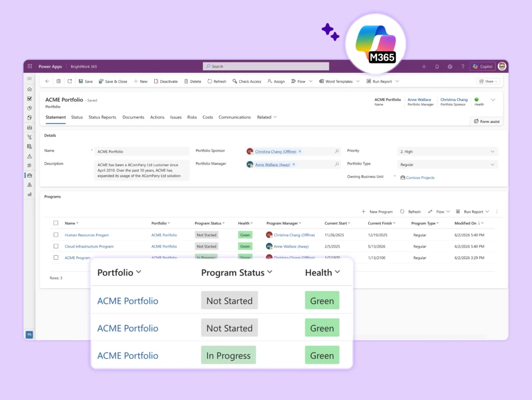Open the notifications bell icon
The image size is (532, 400).
click(x=437, y=67)
